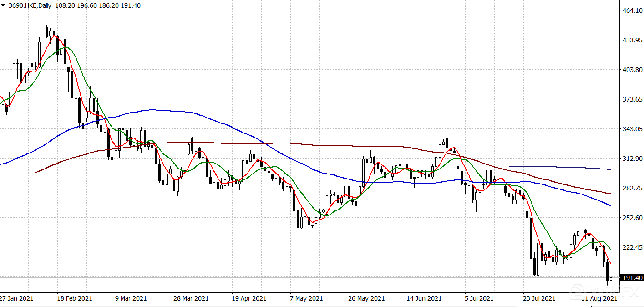This screenshot has height=307, width=644.
Task: Select the 14 Jun 2021 date label
Action: [423, 298]
